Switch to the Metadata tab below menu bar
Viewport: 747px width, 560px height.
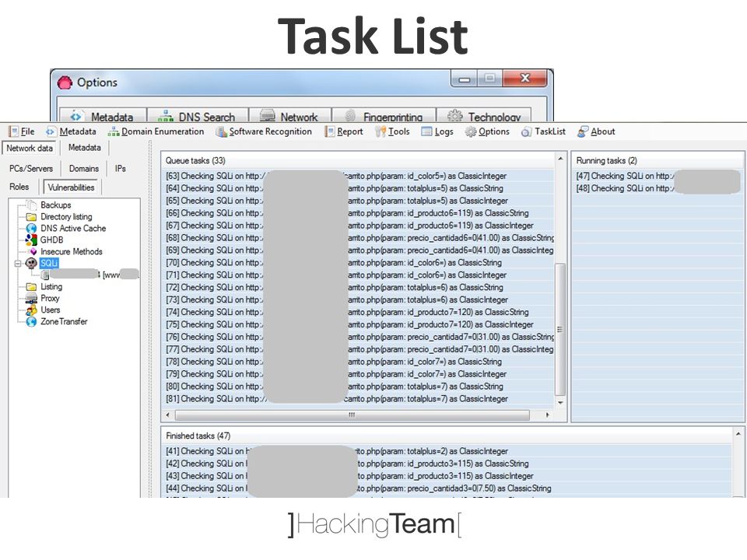click(84, 148)
